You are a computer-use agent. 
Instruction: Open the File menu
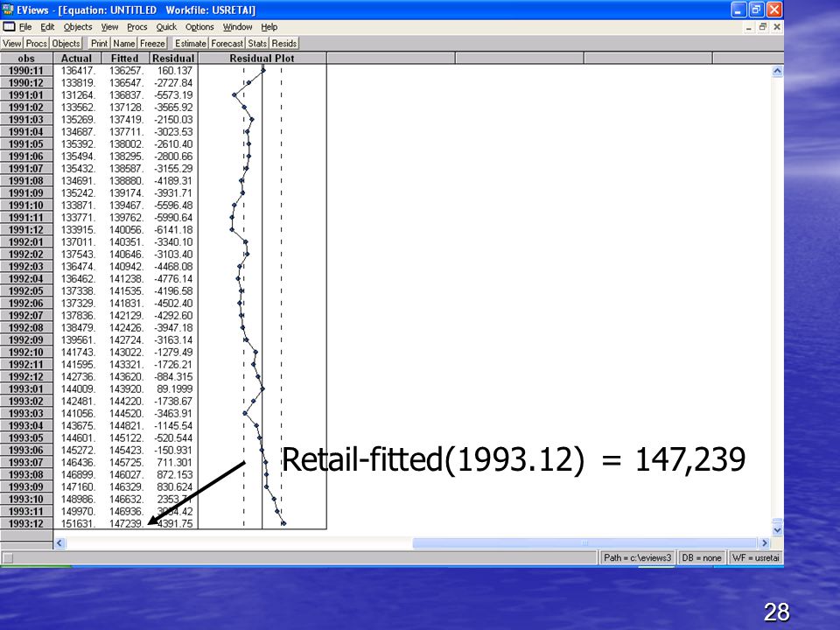(25, 27)
